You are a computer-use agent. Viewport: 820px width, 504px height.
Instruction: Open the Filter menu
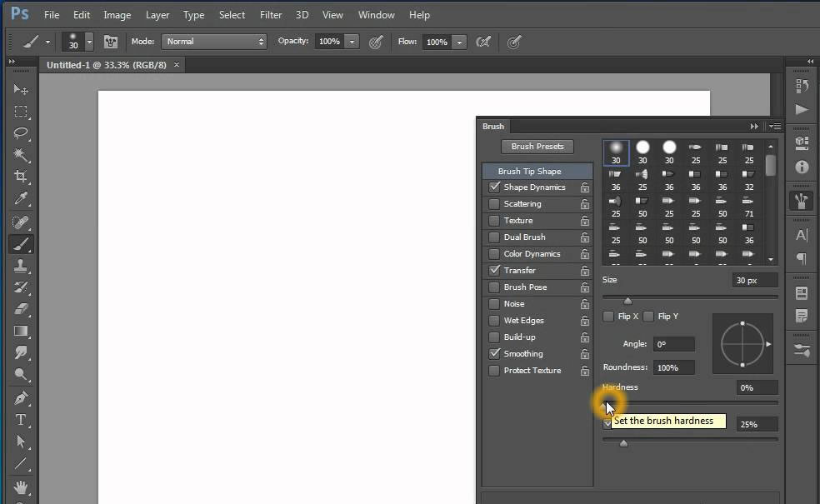click(x=270, y=15)
